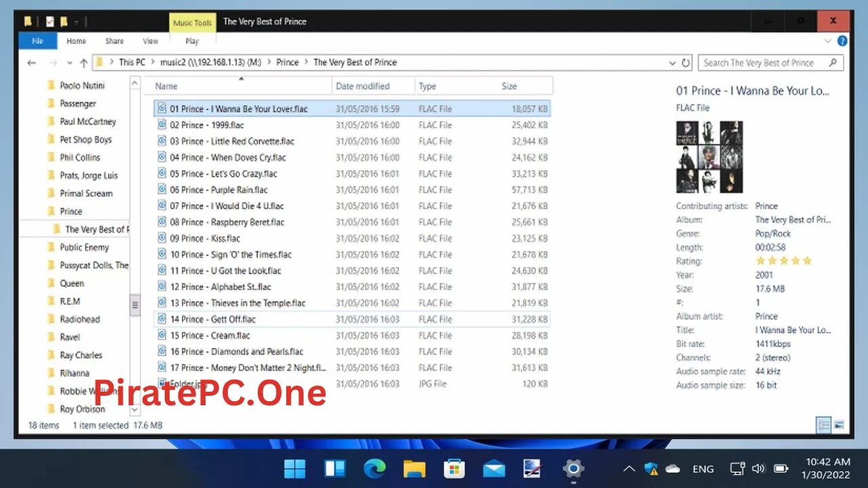Switch to large icons view toggle
Screen dimensions: 868x488
pos(839,425)
